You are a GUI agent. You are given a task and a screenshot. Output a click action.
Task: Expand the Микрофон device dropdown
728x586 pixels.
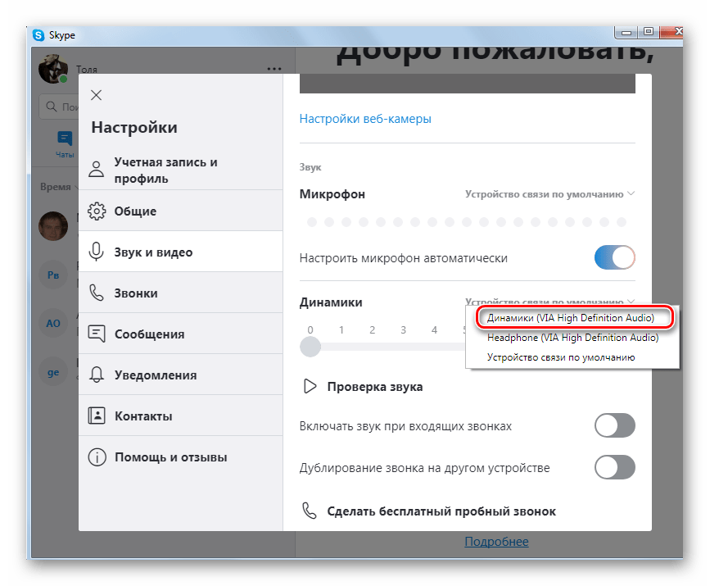pyautogui.click(x=549, y=193)
